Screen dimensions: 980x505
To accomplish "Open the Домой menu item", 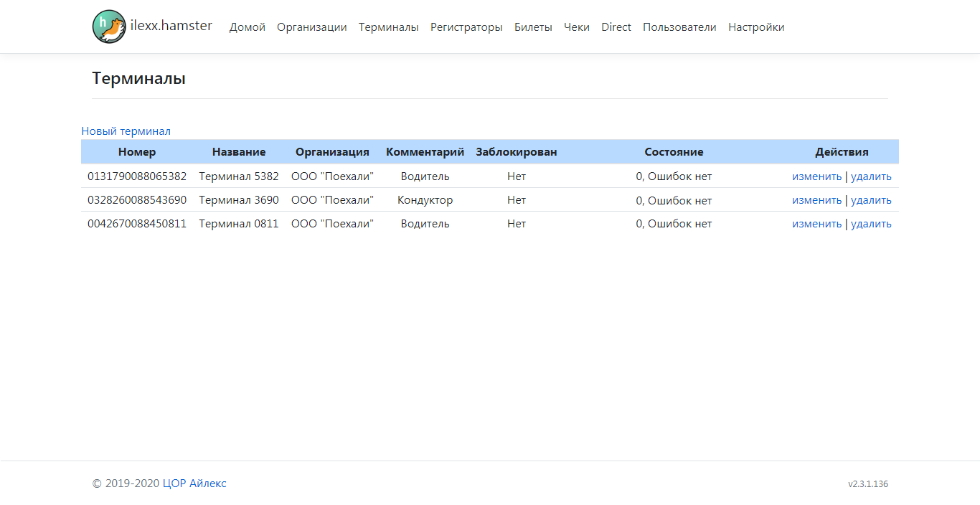I will [247, 27].
